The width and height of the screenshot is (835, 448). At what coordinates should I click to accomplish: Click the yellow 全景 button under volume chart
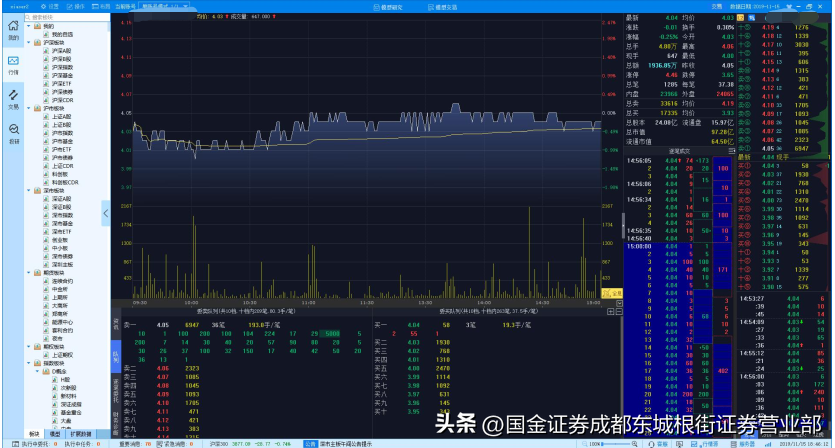click(612, 293)
